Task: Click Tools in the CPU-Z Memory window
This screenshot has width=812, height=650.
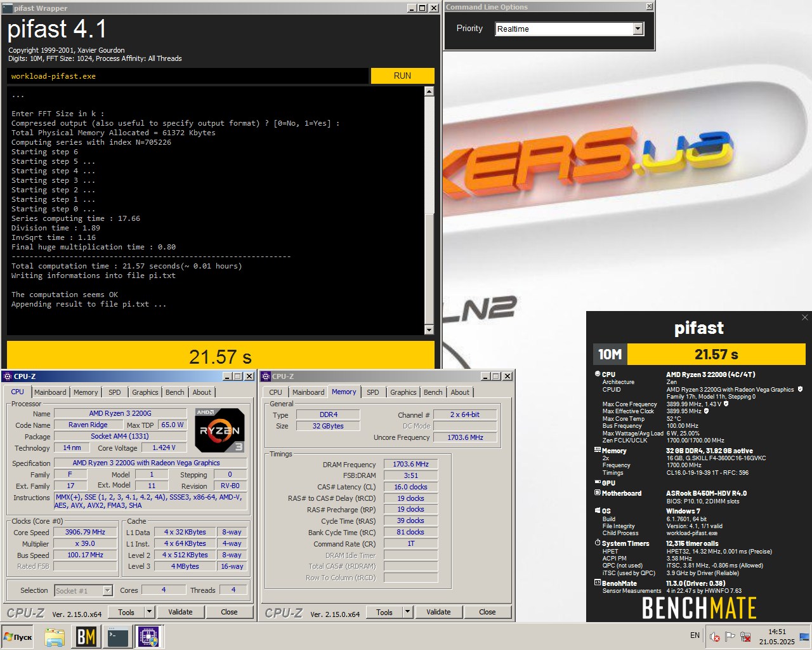Action: tap(384, 612)
